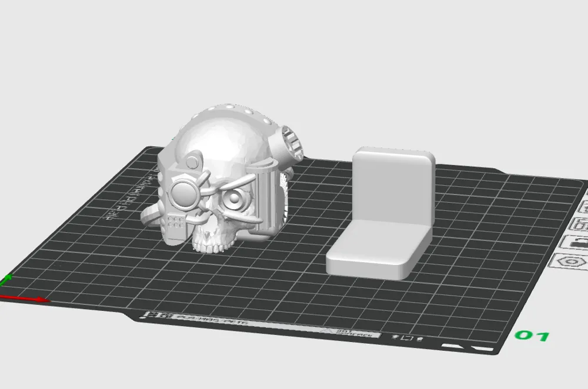
Task: Click the logo badge on the plate front edge
Action: pos(155,316)
